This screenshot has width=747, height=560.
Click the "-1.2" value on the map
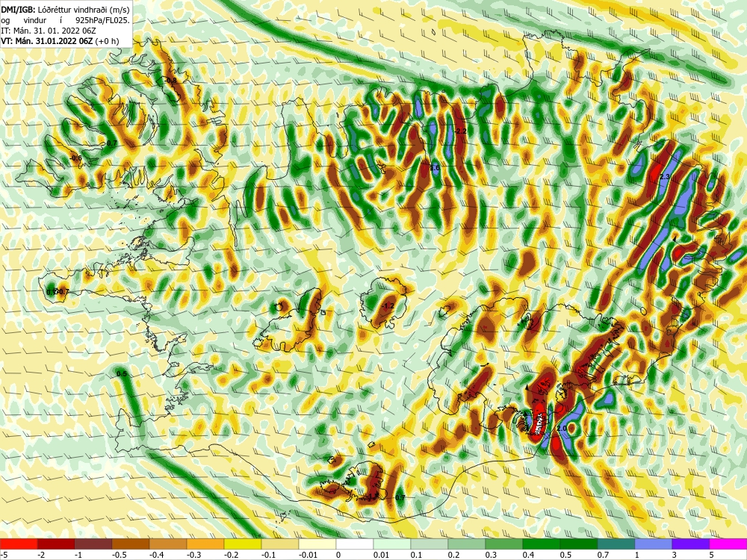click(x=388, y=305)
